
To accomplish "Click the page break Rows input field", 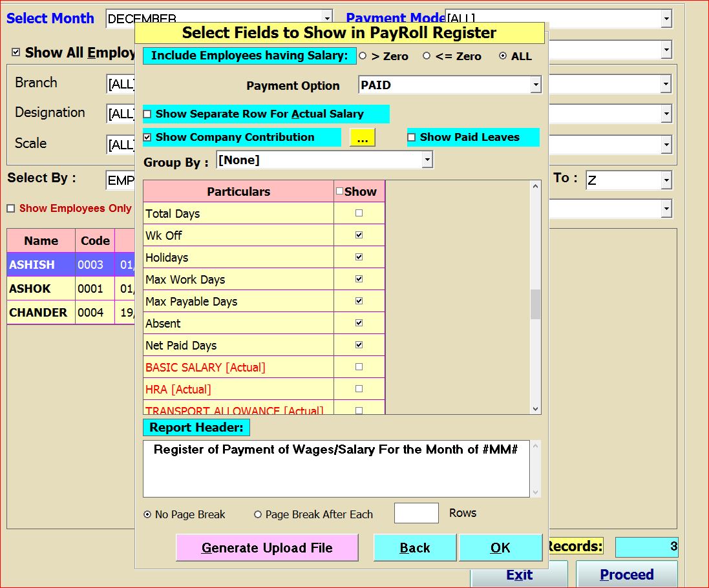I will [x=416, y=513].
